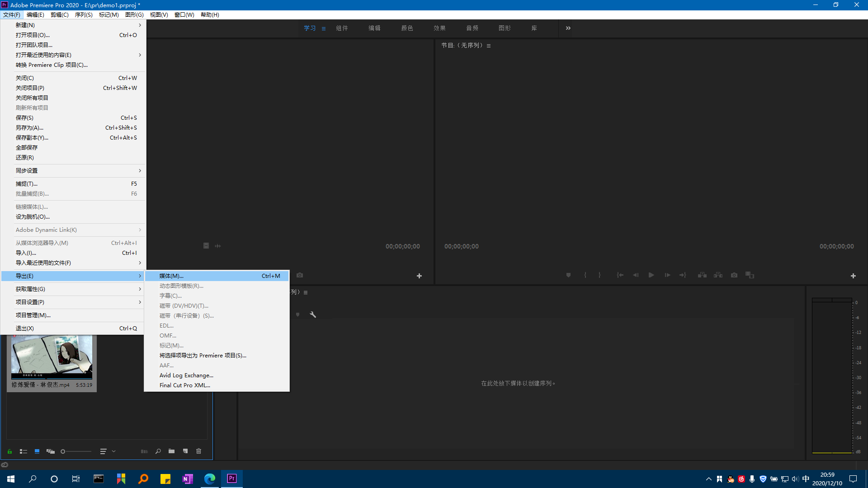The image size is (868, 488).
Task: Open the program monitor panel menu
Action: coord(489,46)
